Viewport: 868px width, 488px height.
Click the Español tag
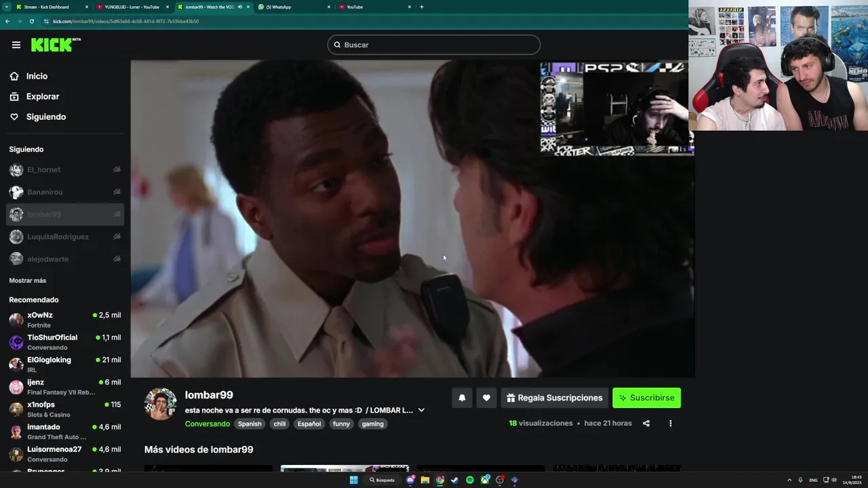pos(309,424)
